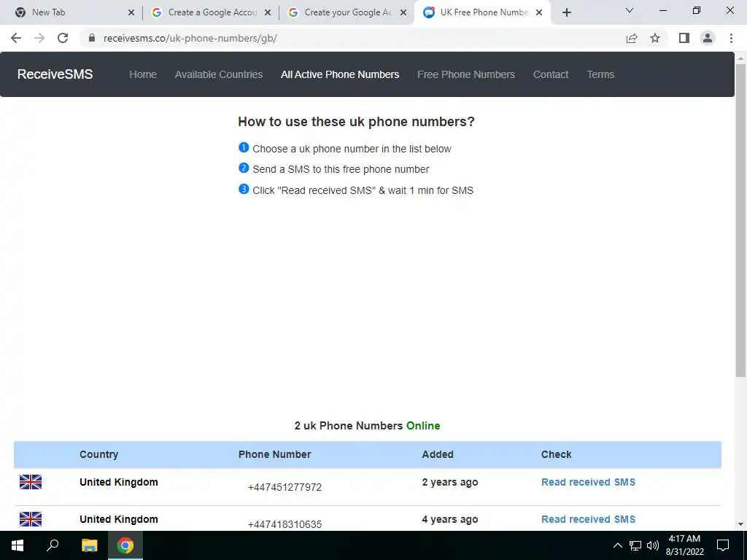This screenshot has height=560, width=747.
Task: Select phone number +447418310635
Action: coord(285,524)
